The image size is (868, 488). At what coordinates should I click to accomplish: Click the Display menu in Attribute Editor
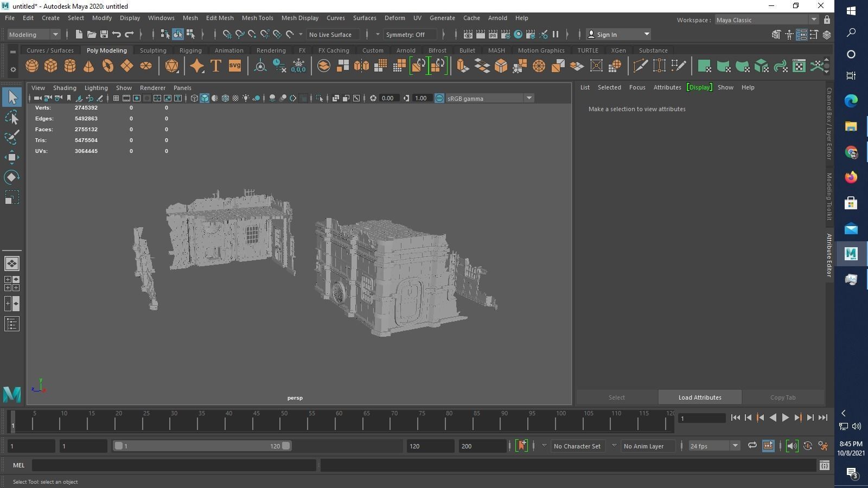point(699,87)
